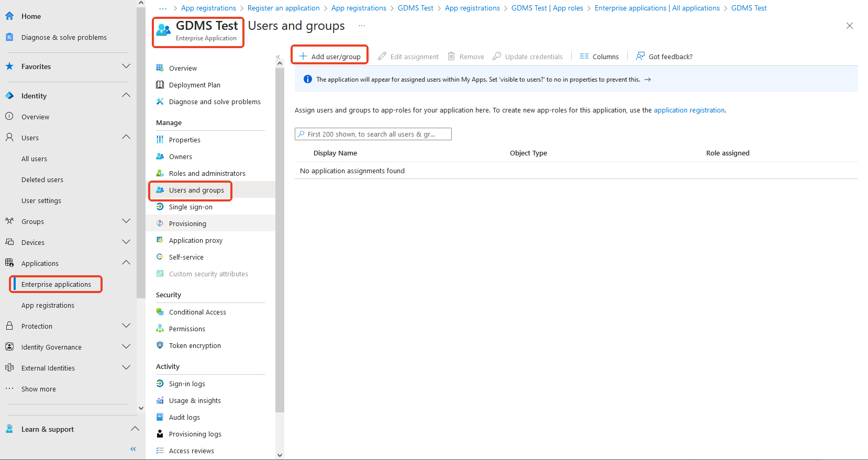Click GDMS Test | App roles breadcrumb

pos(547,8)
